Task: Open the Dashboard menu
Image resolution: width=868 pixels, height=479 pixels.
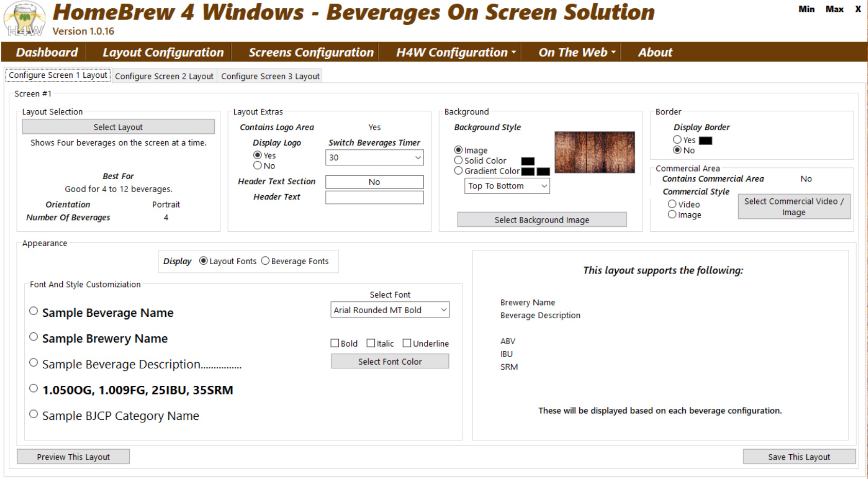Action: coord(47,52)
